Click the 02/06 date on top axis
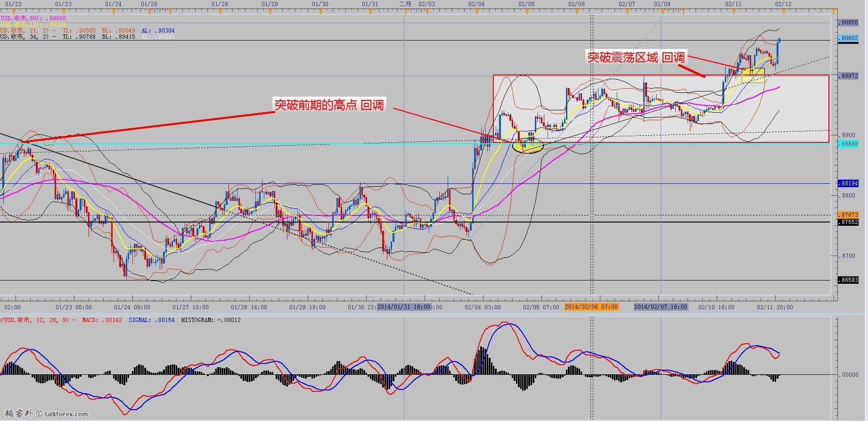The image size is (868, 421). (576, 4)
